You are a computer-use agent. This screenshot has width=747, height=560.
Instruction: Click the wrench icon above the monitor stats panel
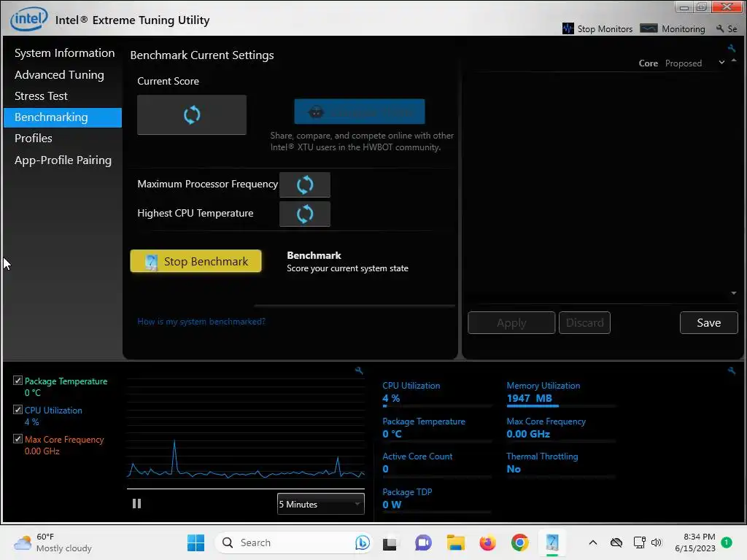tap(731, 370)
